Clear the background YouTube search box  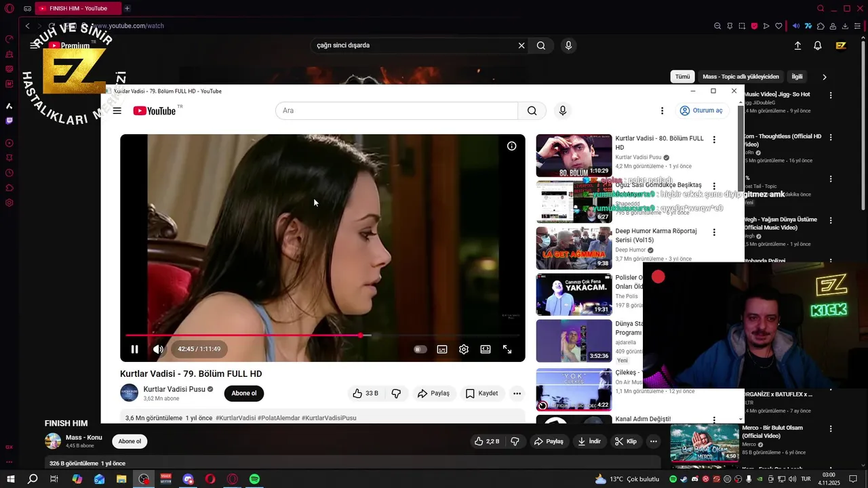tap(521, 45)
